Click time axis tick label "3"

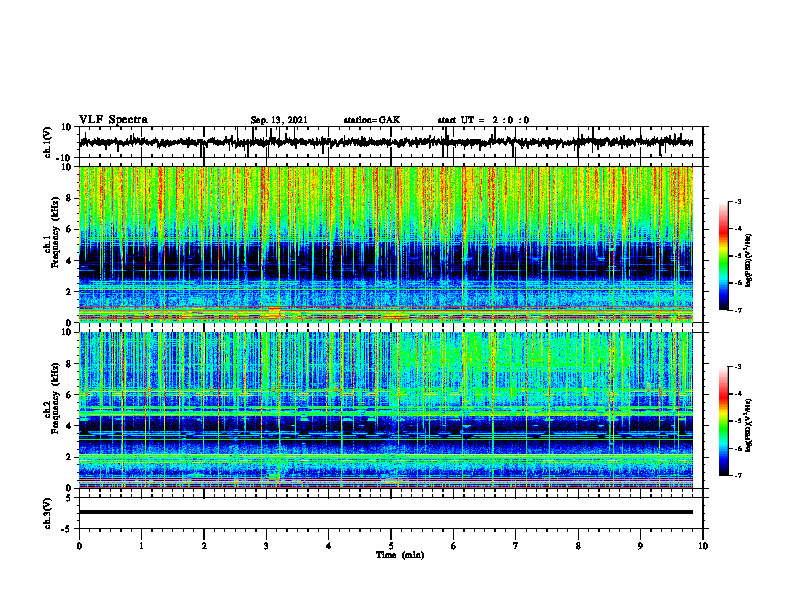(266, 546)
